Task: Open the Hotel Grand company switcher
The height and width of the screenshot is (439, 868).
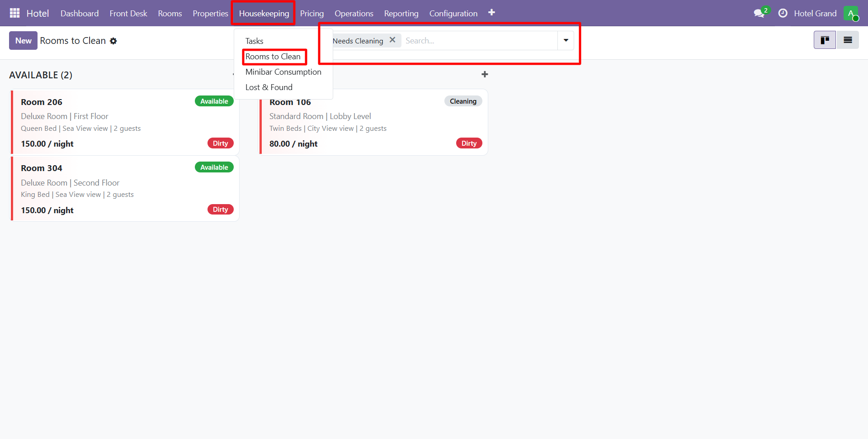Action: point(815,14)
